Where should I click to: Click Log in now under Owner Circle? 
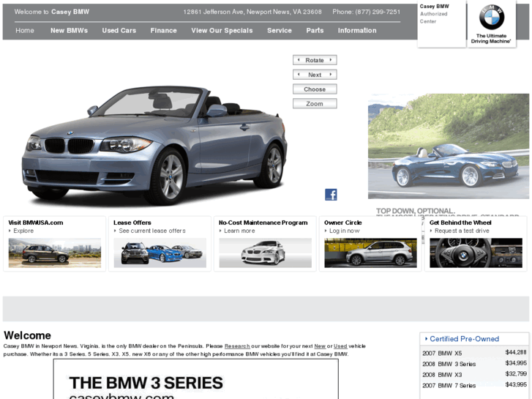345,231
